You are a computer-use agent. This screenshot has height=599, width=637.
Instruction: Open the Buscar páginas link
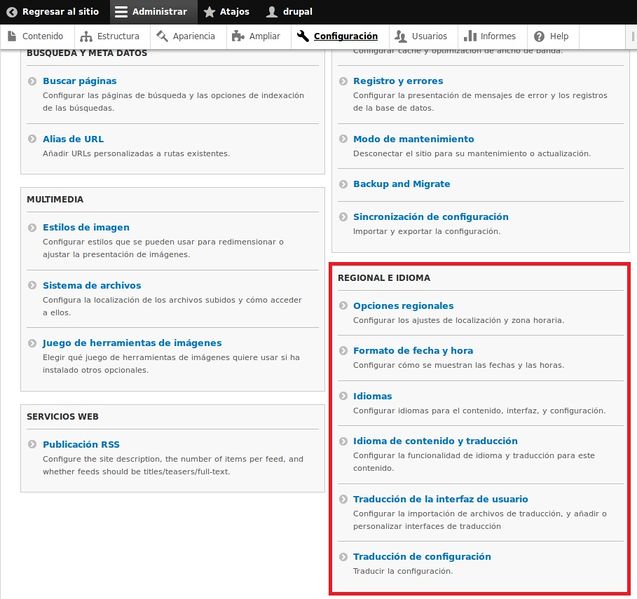click(x=80, y=81)
